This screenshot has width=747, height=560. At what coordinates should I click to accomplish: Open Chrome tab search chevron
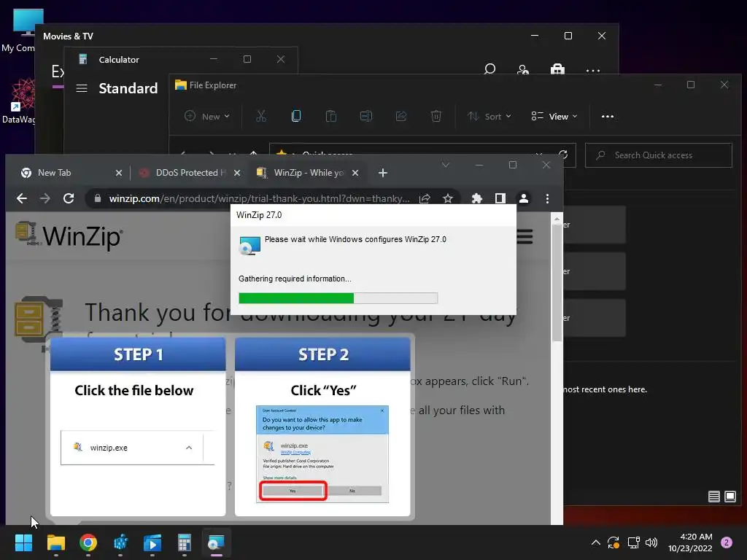point(446,165)
